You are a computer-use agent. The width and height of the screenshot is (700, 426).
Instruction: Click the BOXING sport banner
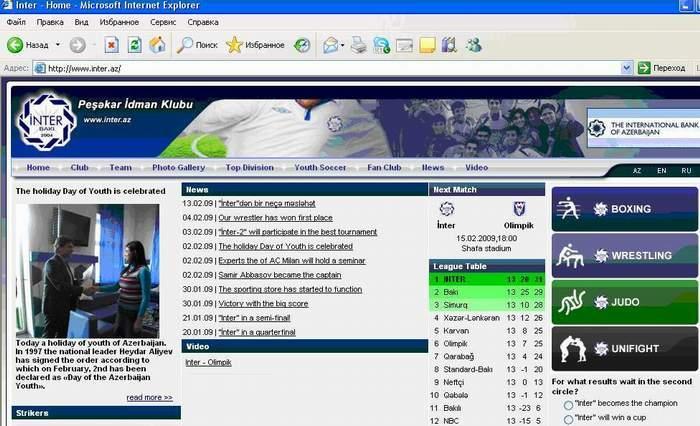[x=625, y=209]
